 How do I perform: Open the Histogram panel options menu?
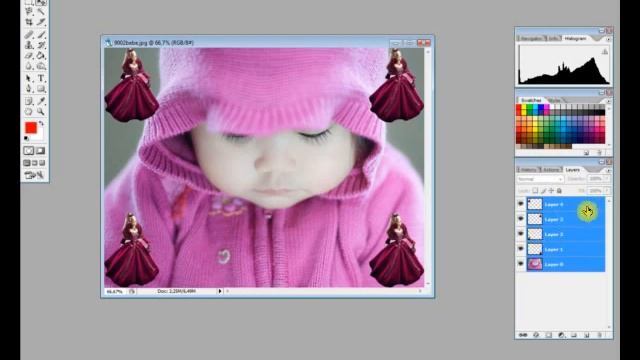(608, 39)
